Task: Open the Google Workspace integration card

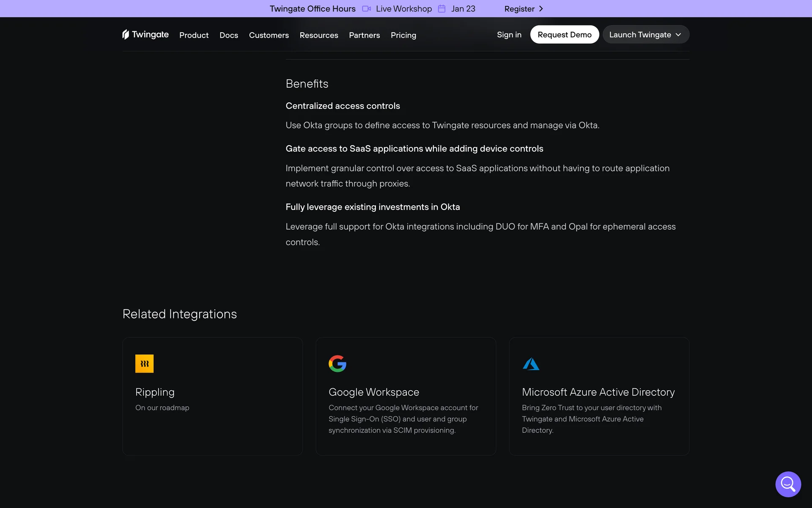Action: (406, 396)
